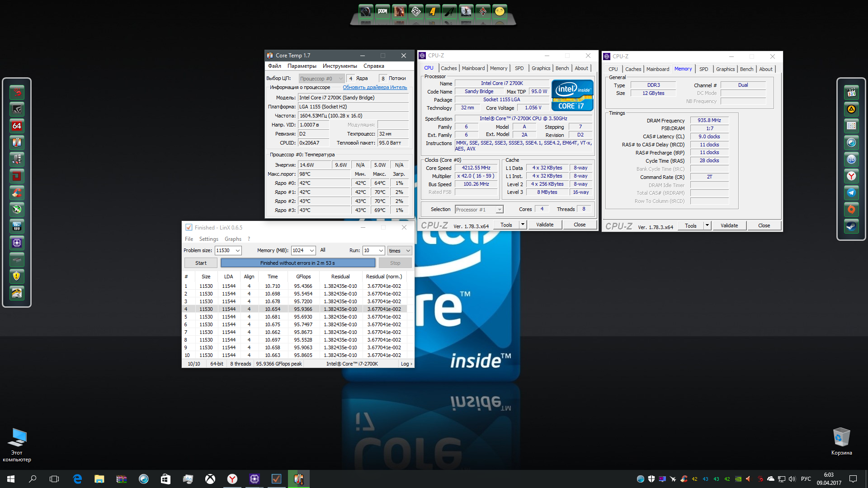Launch qBittorrent from right dock
Image resolution: width=868 pixels, height=488 pixels.
[x=851, y=160]
